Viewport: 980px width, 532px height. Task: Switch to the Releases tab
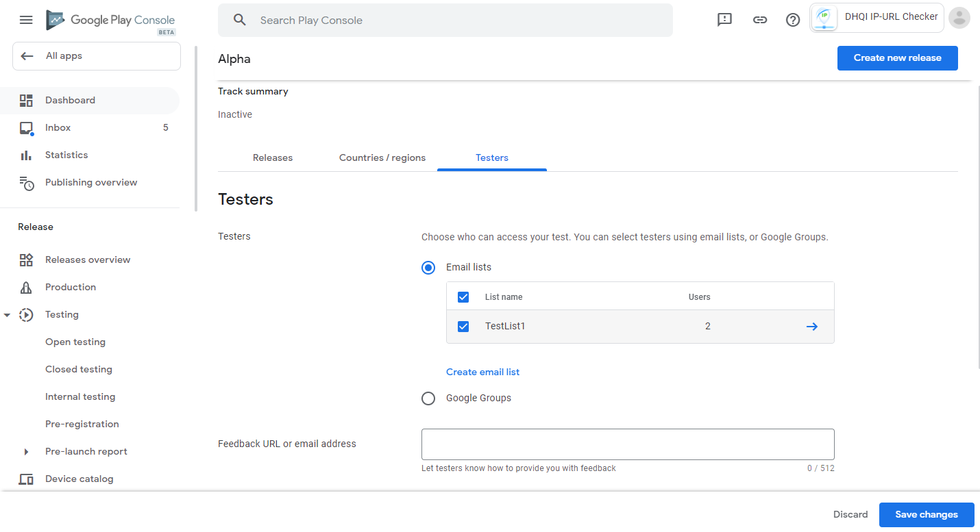click(x=272, y=157)
